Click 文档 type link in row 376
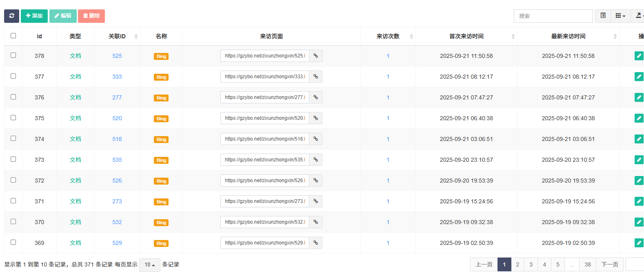644x273 pixels. pyautogui.click(x=76, y=97)
